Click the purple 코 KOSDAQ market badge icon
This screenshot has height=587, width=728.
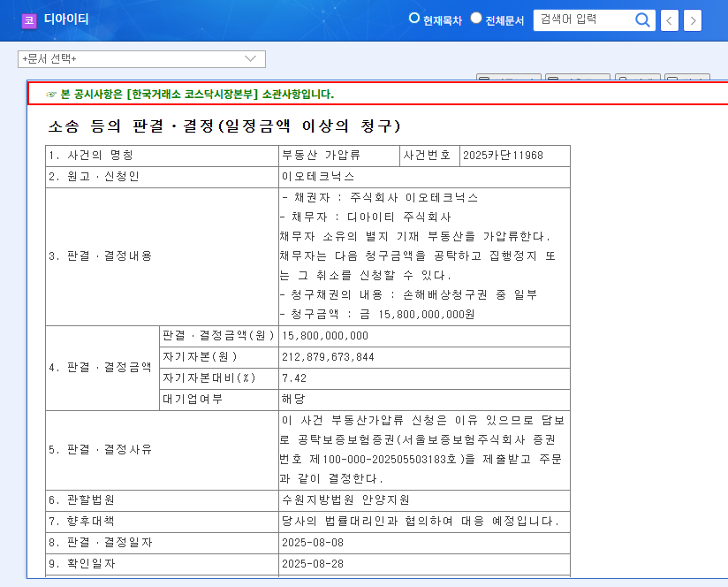tap(29, 20)
